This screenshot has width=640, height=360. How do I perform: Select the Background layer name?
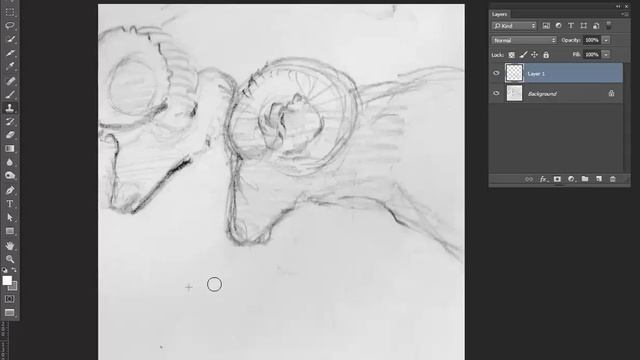(542, 94)
